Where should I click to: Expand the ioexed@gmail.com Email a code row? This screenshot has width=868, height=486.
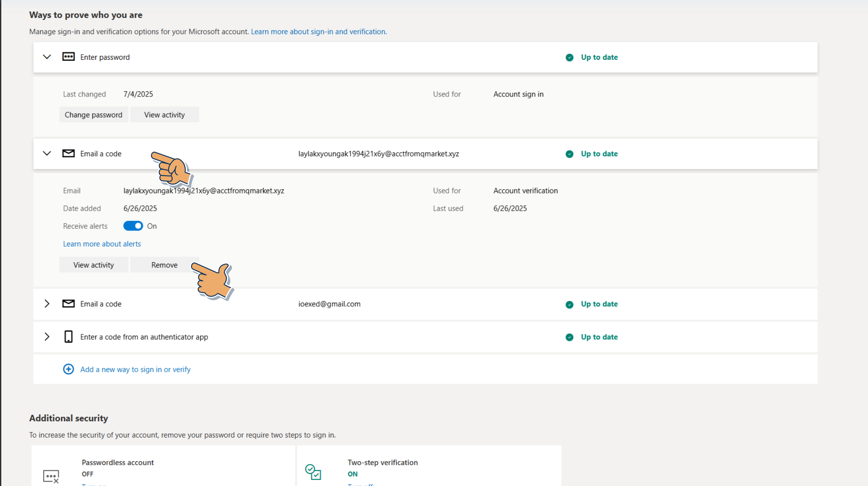(47, 304)
